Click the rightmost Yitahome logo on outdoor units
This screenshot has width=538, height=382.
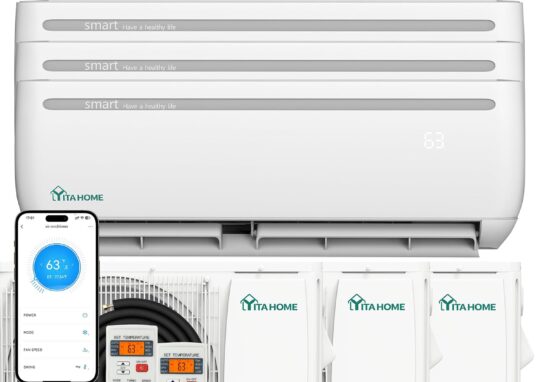pyautogui.click(x=467, y=303)
